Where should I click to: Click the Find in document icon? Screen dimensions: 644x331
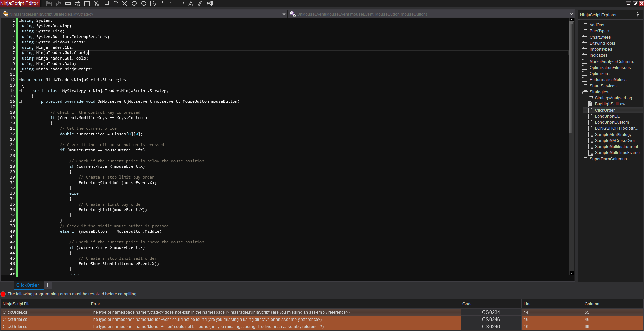153,3
